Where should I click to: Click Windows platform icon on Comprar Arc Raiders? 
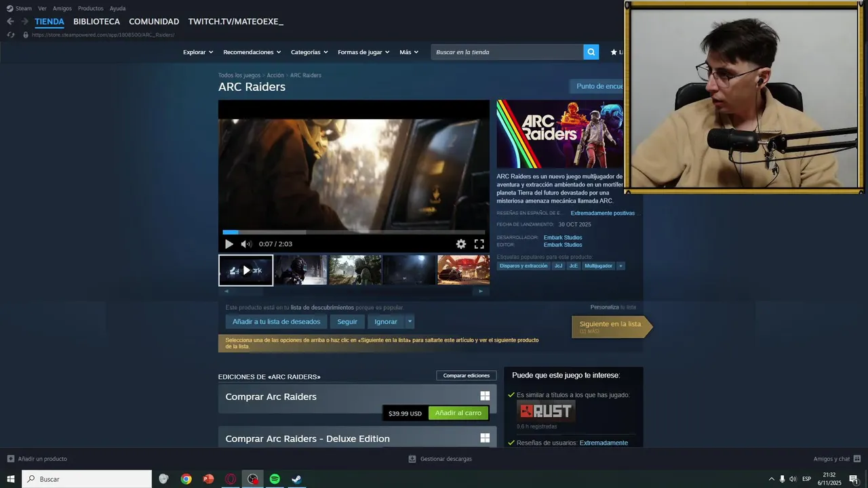coord(485,396)
